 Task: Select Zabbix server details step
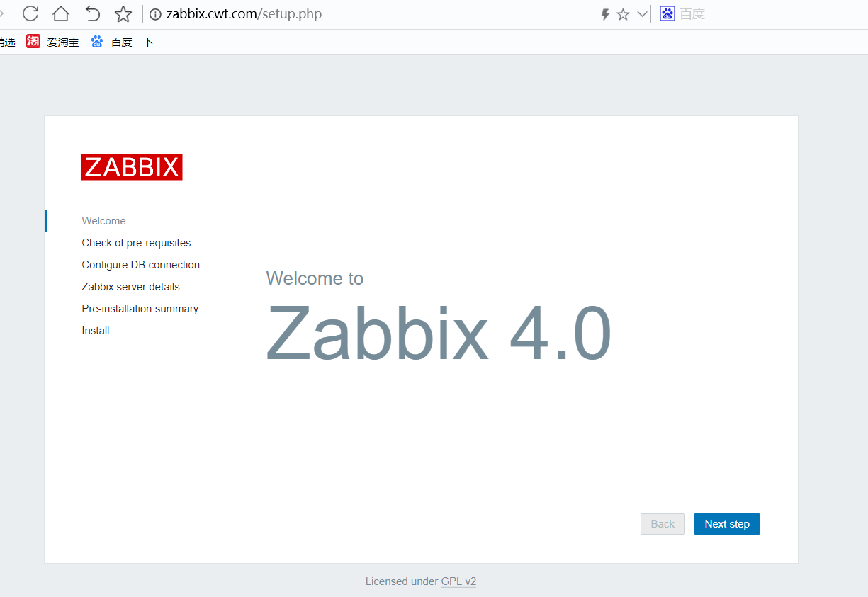coord(130,287)
